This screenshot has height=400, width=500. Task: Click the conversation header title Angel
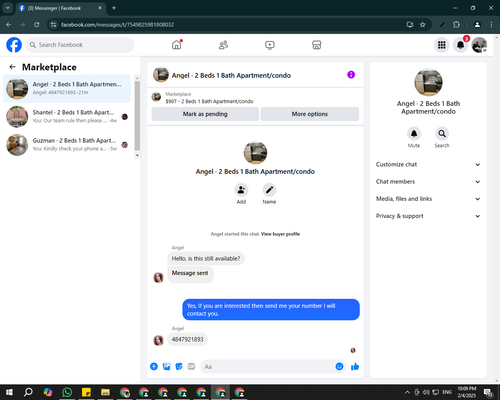click(x=231, y=75)
